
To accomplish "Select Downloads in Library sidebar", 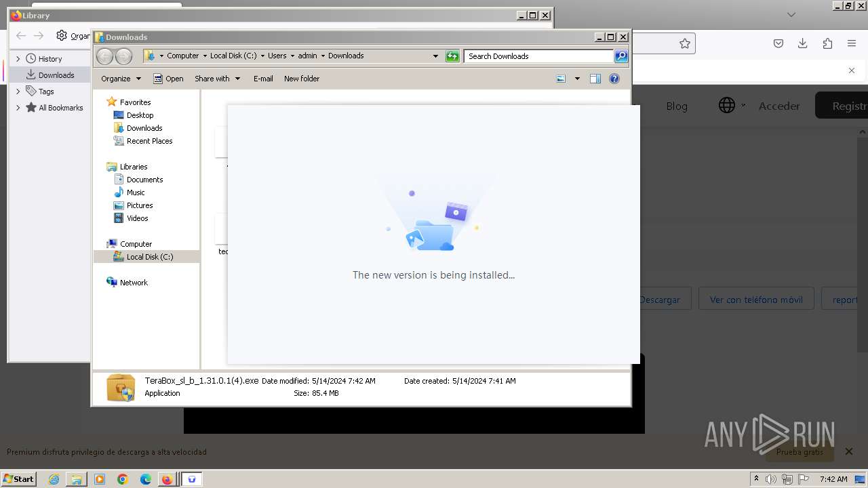I will click(x=50, y=75).
